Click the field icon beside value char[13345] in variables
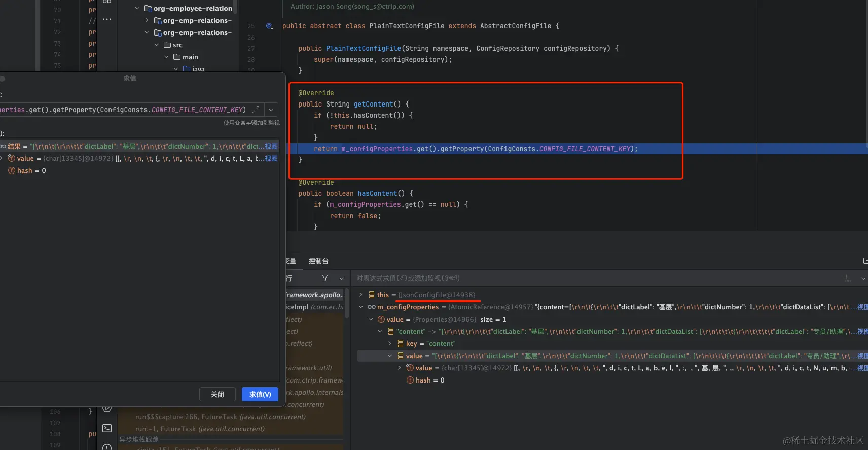Image resolution: width=868 pixels, height=450 pixels. [410, 368]
